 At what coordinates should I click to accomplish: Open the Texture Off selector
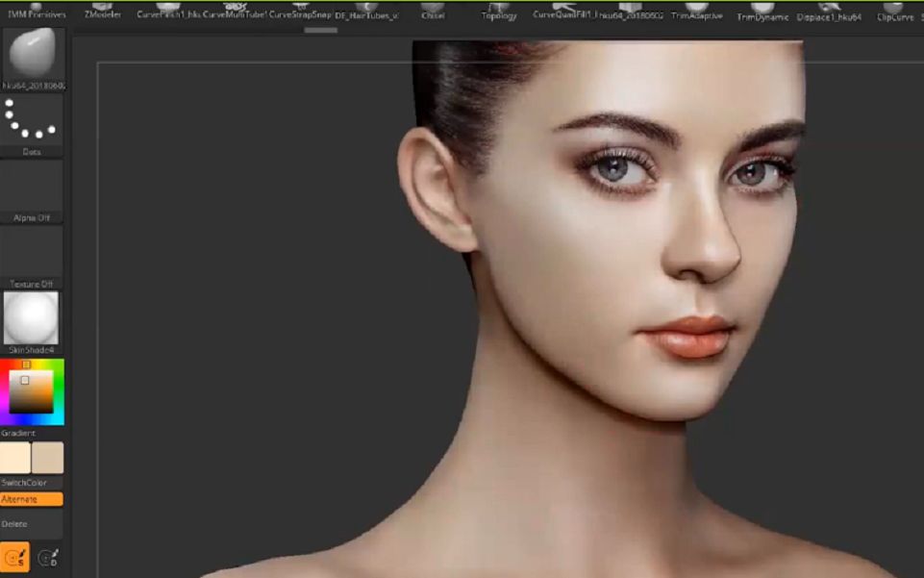click(32, 254)
